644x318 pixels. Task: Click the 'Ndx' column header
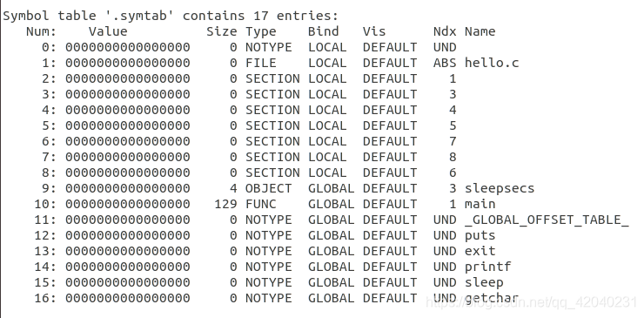pyautogui.click(x=445, y=31)
